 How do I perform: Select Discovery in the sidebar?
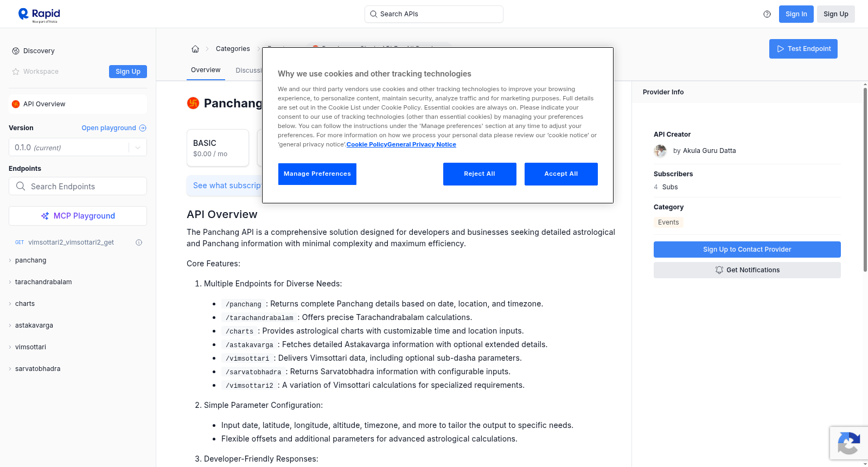39,51
